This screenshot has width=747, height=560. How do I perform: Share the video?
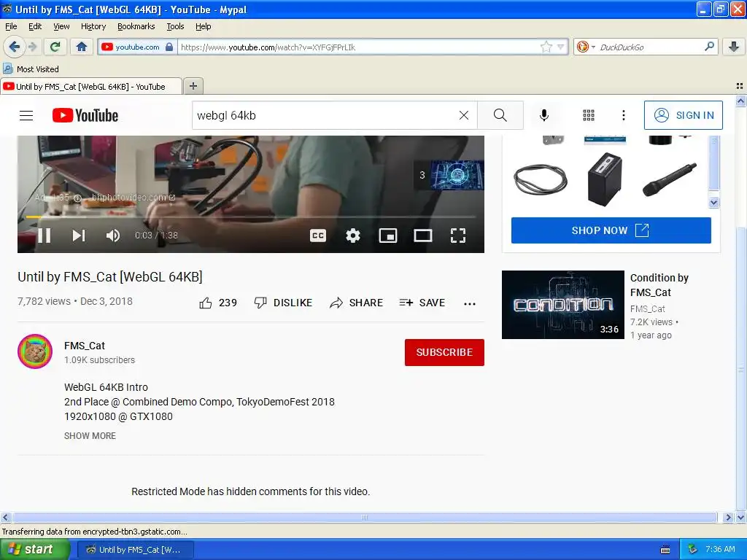tap(356, 303)
